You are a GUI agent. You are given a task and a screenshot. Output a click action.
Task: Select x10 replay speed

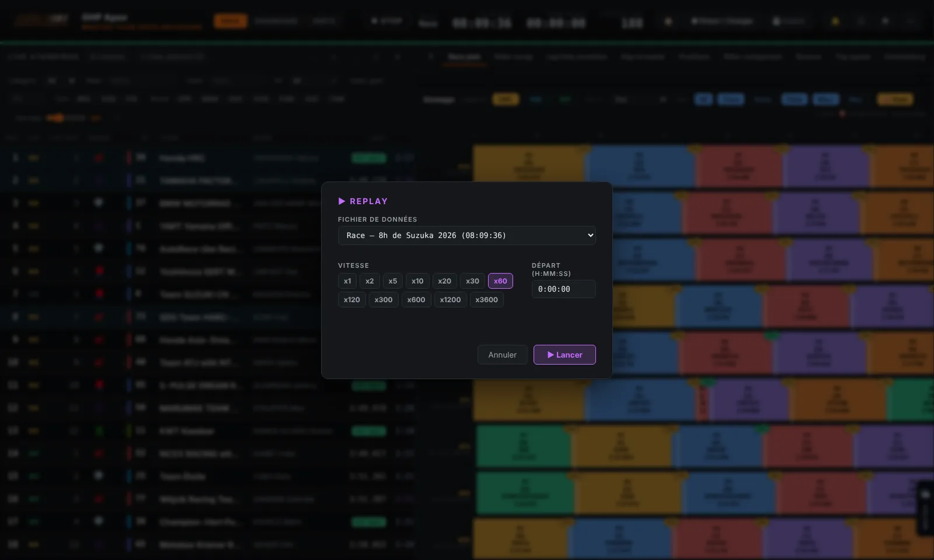point(417,281)
